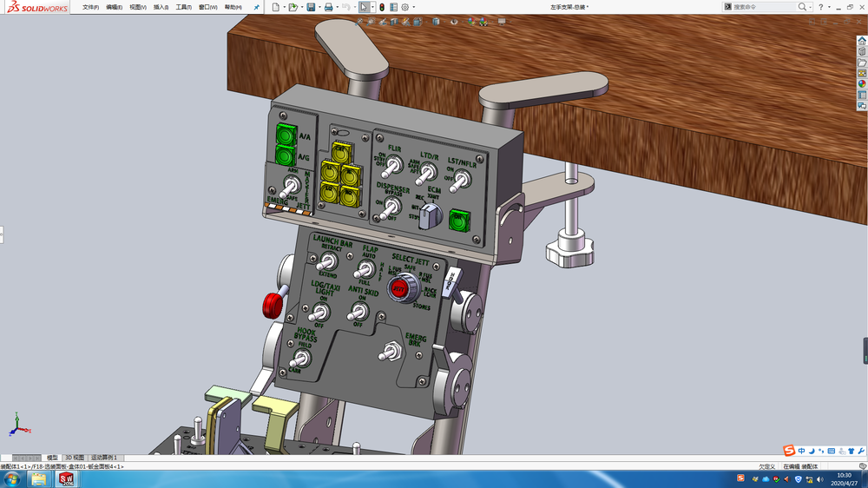Click the New document icon
This screenshot has width=868, height=488.
tap(276, 7)
